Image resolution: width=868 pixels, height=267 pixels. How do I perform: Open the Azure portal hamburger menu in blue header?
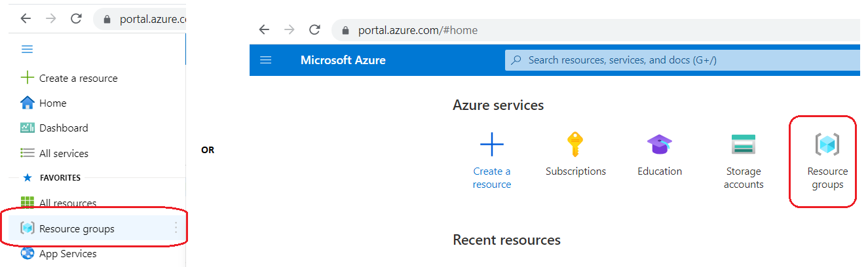point(266,60)
